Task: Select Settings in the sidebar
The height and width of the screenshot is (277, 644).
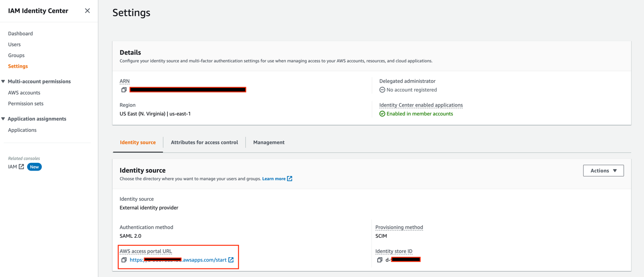Action: pos(18,66)
